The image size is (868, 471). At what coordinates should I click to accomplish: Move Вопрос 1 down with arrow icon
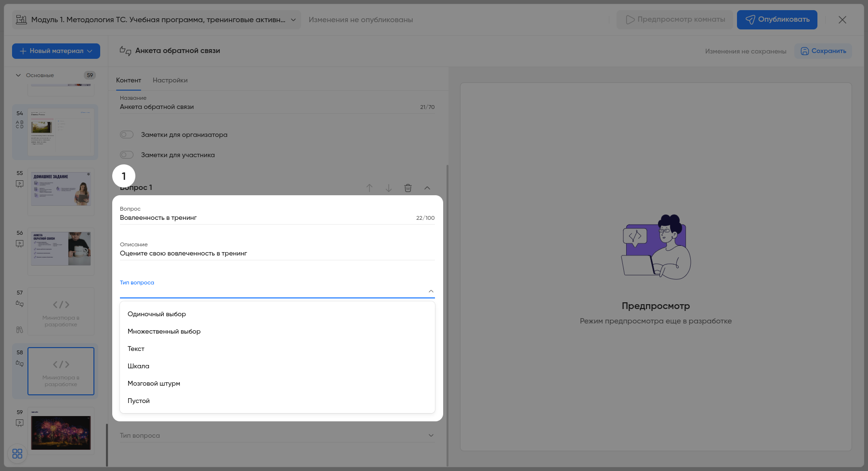click(x=389, y=188)
